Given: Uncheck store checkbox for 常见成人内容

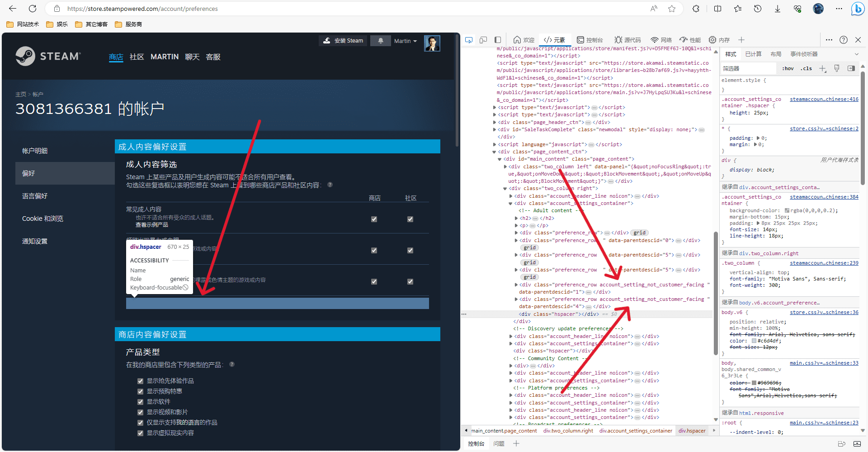Looking at the screenshot, I should [374, 219].
